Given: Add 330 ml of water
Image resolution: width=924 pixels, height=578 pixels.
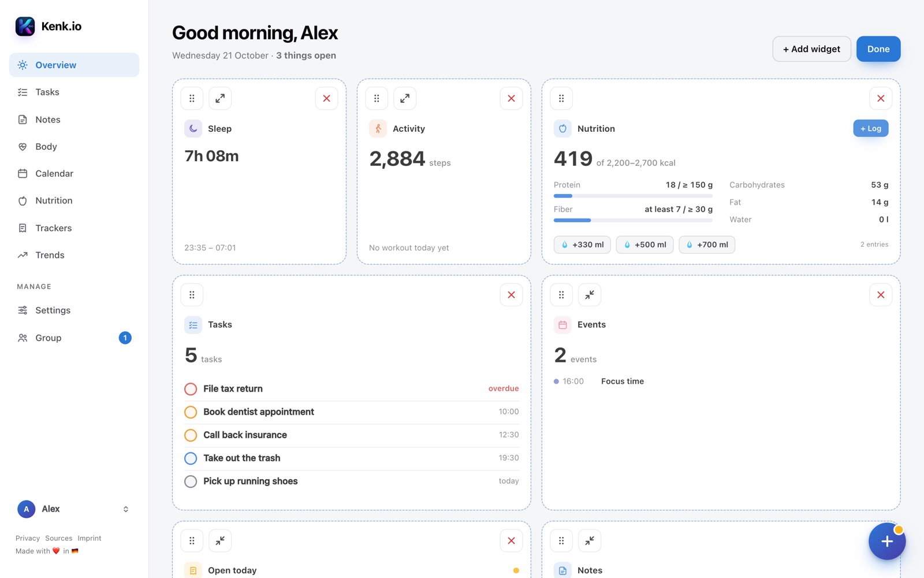Looking at the screenshot, I should click(582, 244).
